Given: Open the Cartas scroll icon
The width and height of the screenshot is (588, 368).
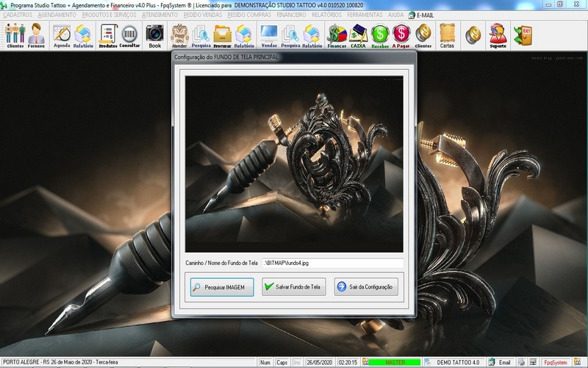Looking at the screenshot, I should pyautogui.click(x=447, y=35).
